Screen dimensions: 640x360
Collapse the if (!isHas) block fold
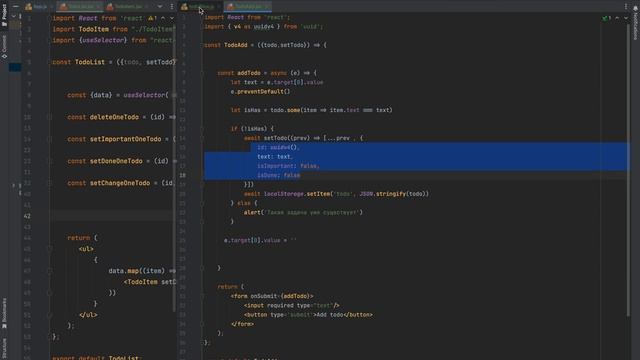point(202,129)
